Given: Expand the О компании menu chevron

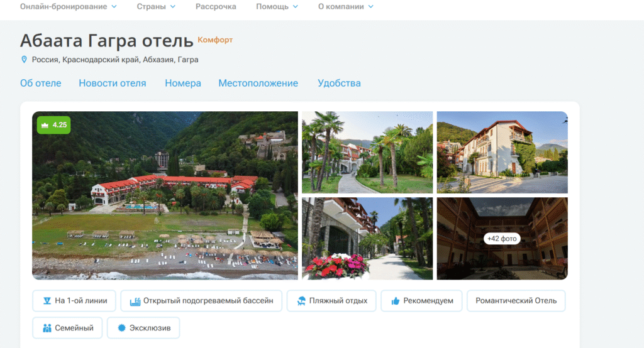Looking at the screenshot, I should (371, 6).
